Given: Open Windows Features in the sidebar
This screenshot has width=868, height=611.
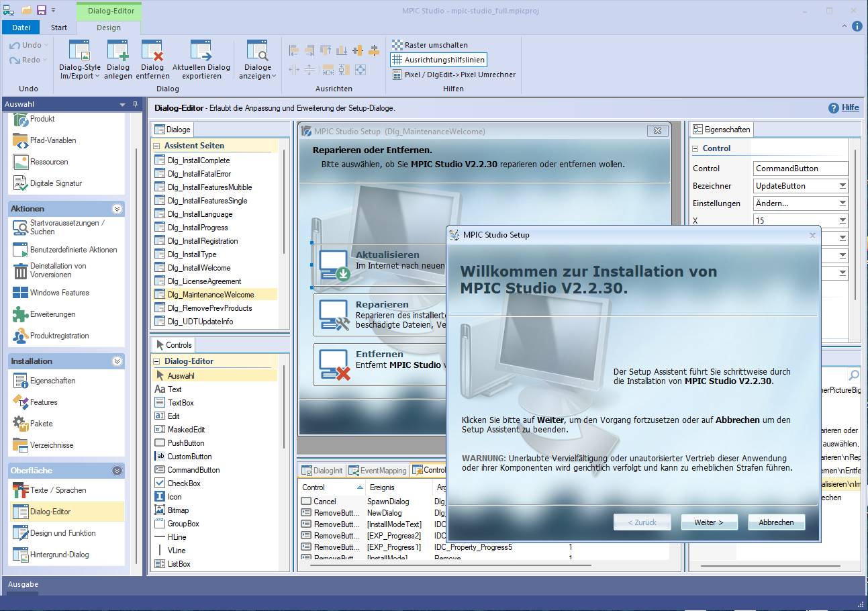Looking at the screenshot, I should (x=59, y=293).
